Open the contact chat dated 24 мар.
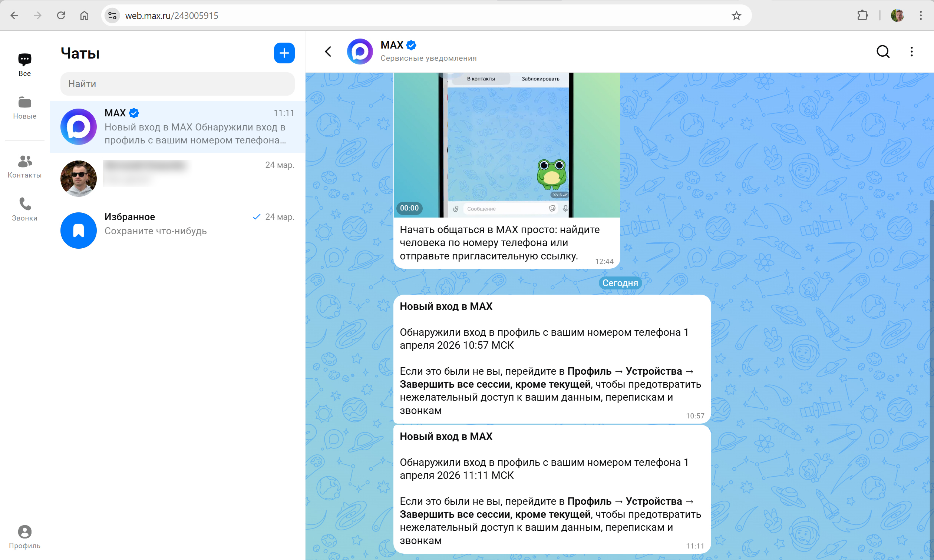Viewport: 934px width, 560px height. [x=178, y=178]
